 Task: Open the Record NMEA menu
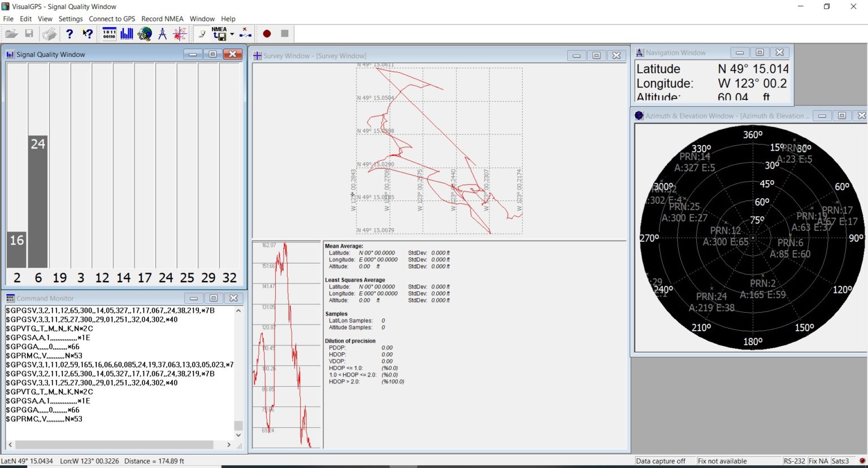click(162, 19)
